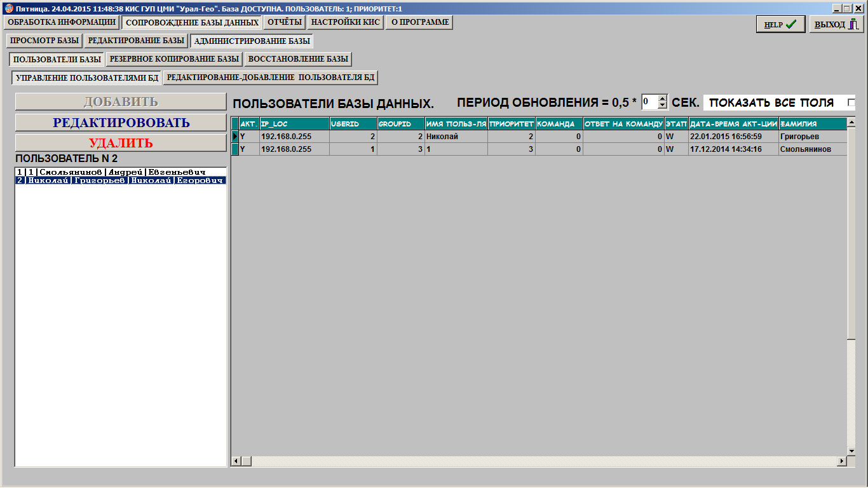Select user Смольянинов Андрей Евгеньевич in list
The height and width of the screenshot is (488, 868).
pos(121,172)
